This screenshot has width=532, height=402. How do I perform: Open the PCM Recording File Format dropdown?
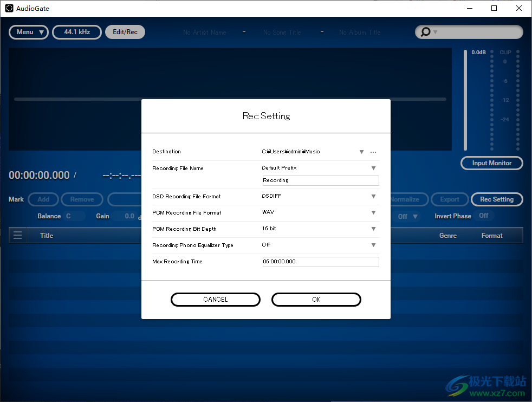[x=373, y=213]
